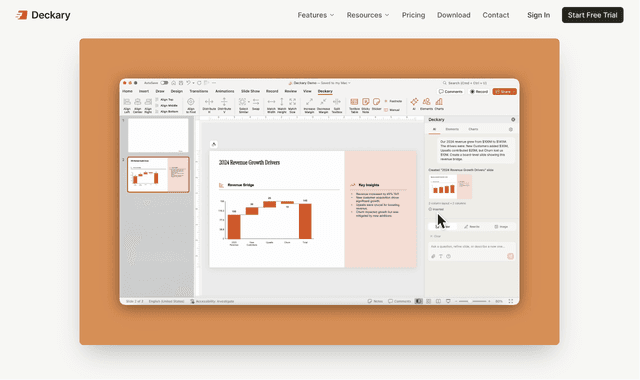Click the Footnote ribbon item

(393, 101)
